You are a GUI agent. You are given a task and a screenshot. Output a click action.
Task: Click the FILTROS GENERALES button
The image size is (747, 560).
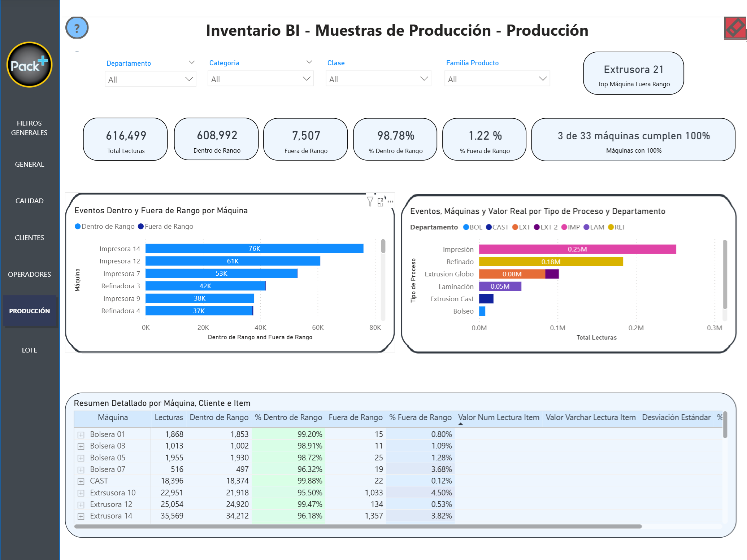tap(30, 128)
